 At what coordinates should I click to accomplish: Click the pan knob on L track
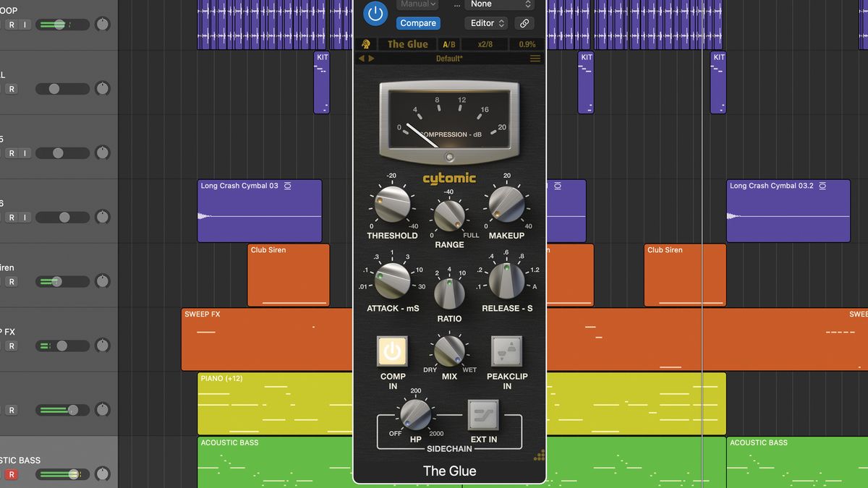tap(103, 89)
